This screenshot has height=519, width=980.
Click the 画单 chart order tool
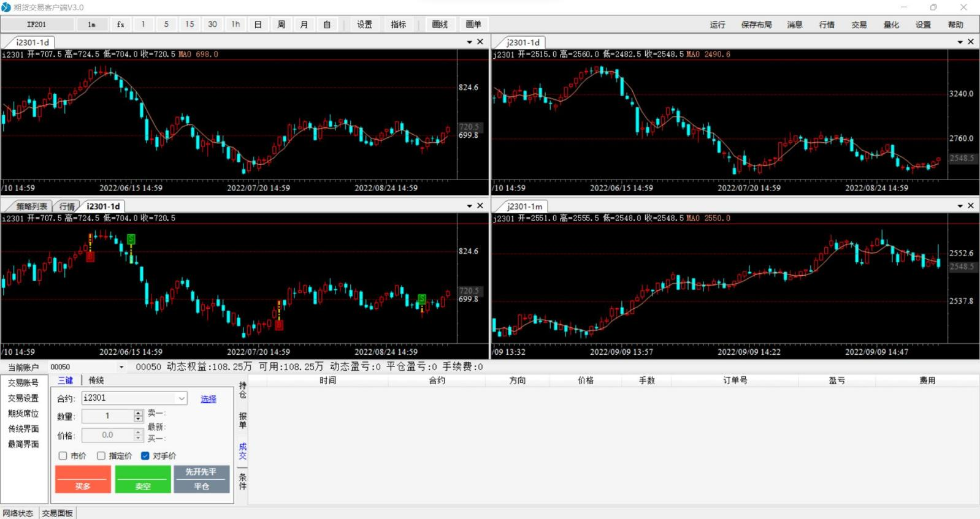tap(473, 25)
